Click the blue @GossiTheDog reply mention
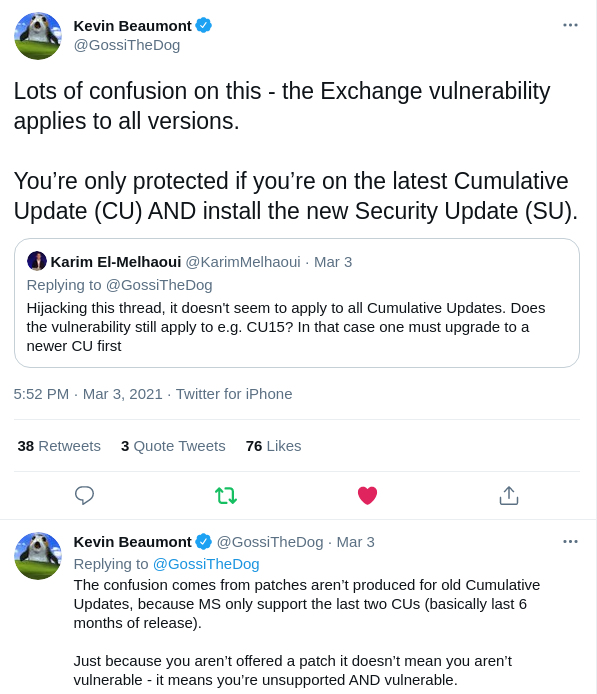This screenshot has width=597, height=694. point(206,564)
